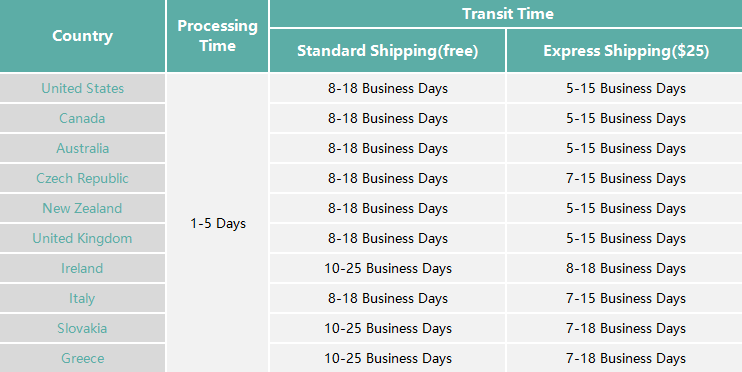This screenshot has width=742, height=372.
Task: Select the Transit Time header cell
Action: point(507,14)
